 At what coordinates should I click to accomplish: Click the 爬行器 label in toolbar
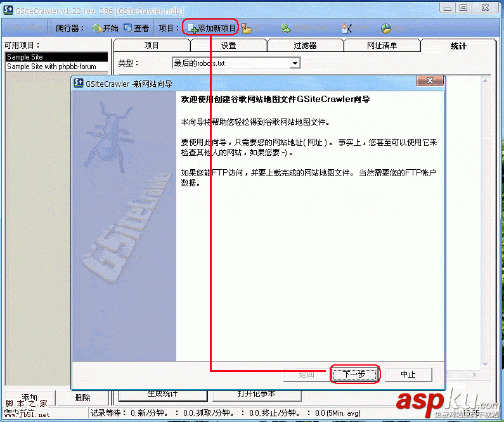pos(70,29)
